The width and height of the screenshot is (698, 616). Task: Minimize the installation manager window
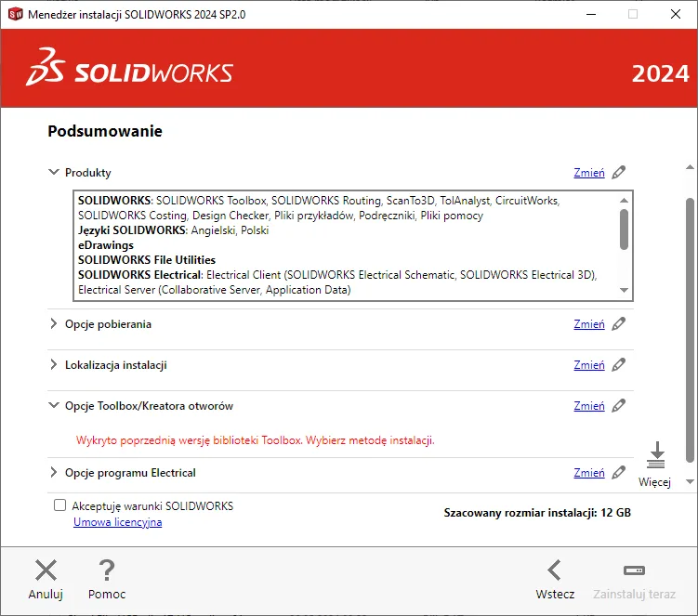[591, 14]
